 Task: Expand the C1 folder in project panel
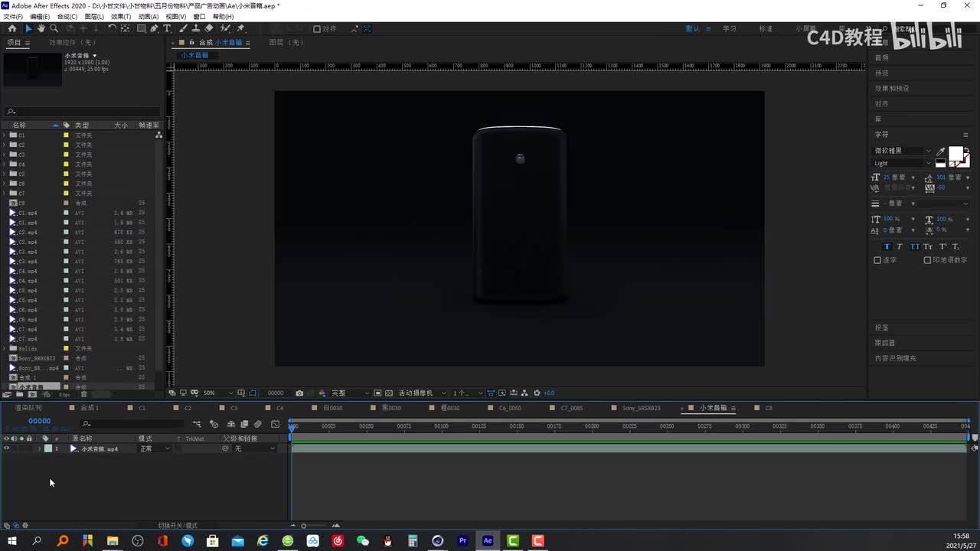(4, 135)
